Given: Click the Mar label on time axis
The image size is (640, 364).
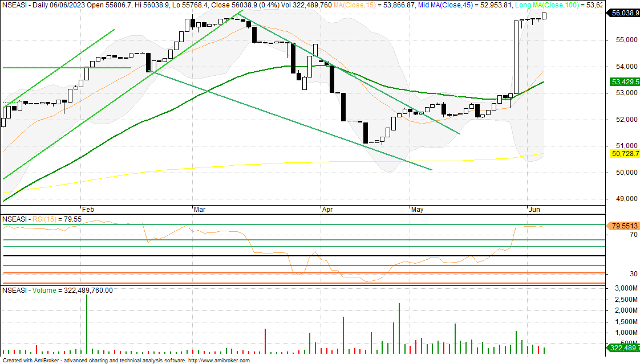Looking at the screenshot, I should (x=199, y=210).
